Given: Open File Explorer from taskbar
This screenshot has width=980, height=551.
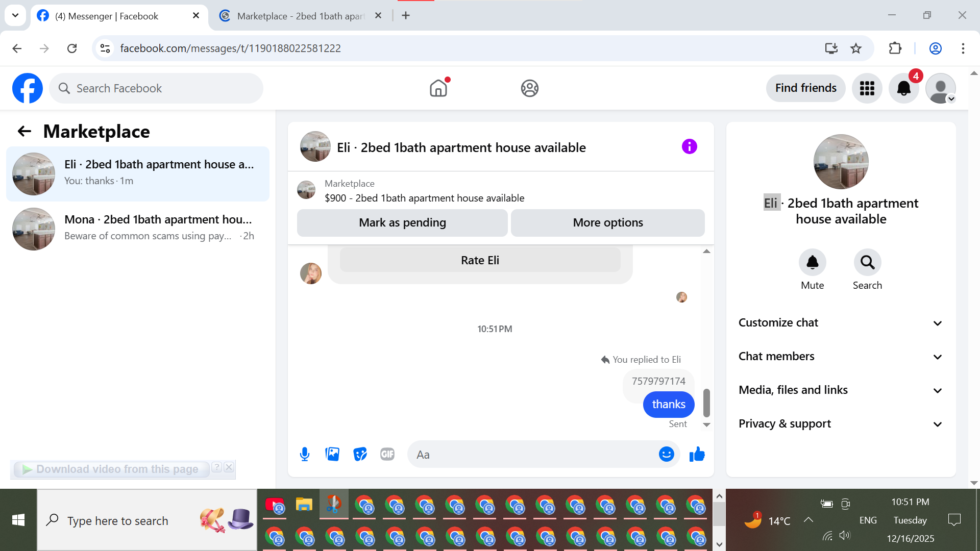Looking at the screenshot, I should coord(304,505).
